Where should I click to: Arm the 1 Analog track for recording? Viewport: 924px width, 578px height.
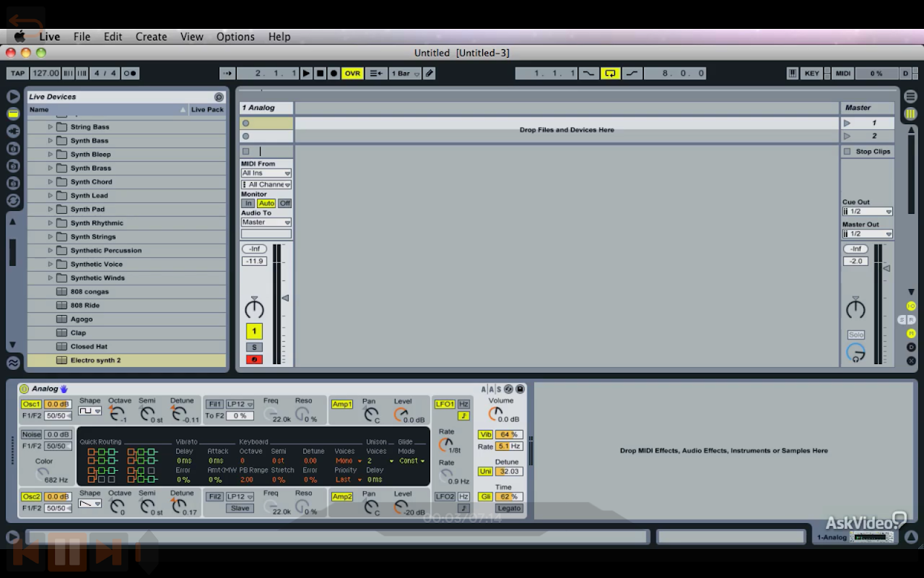point(254,360)
